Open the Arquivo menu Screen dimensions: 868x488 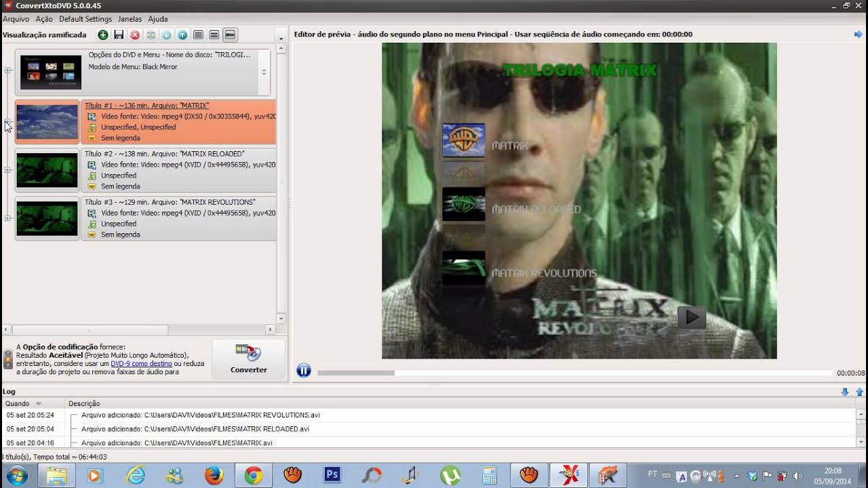click(x=16, y=19)
